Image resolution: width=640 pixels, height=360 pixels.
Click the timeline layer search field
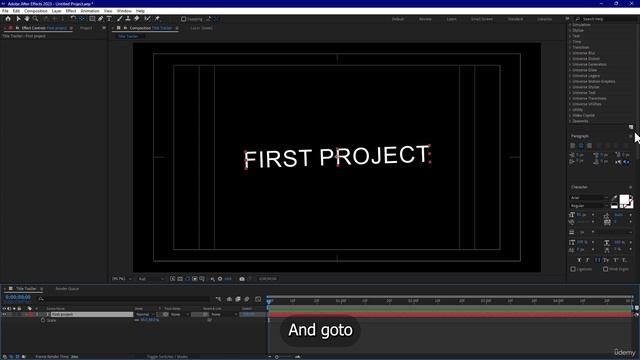(x=124, y=299)
